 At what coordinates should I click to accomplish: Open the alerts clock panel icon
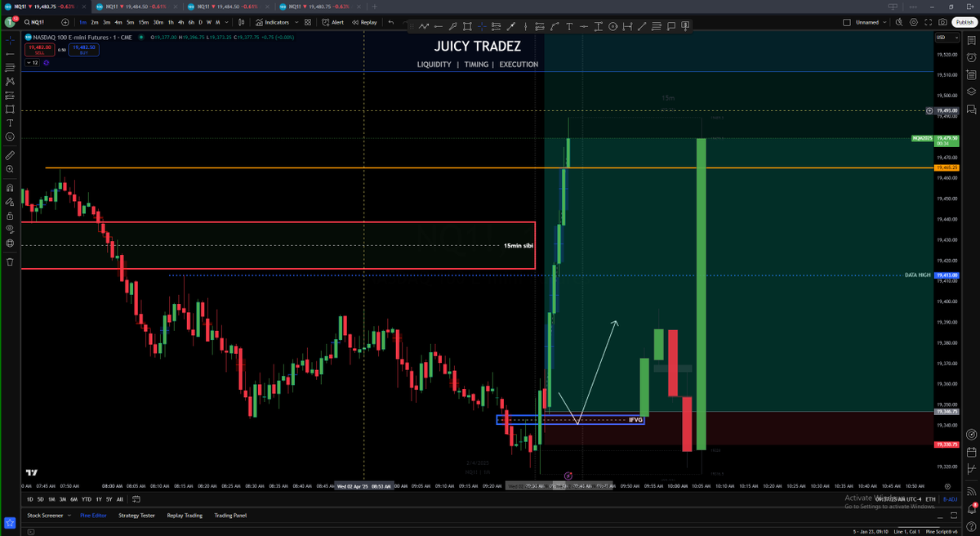[971, 56]
